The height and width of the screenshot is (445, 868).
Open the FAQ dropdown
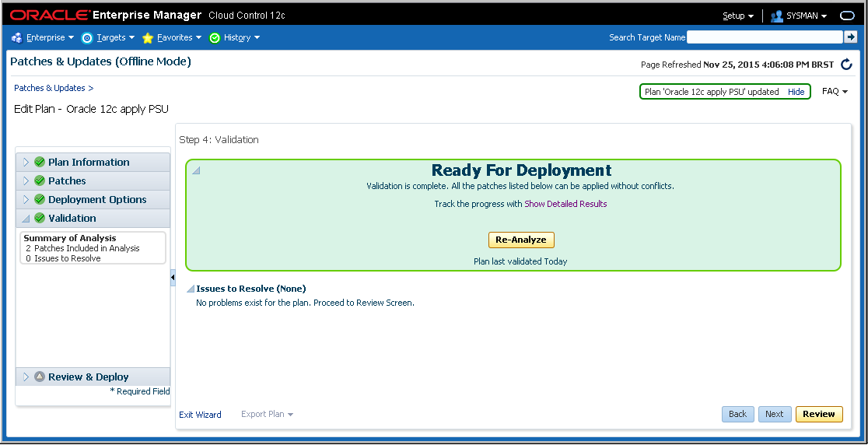(835, 91)
